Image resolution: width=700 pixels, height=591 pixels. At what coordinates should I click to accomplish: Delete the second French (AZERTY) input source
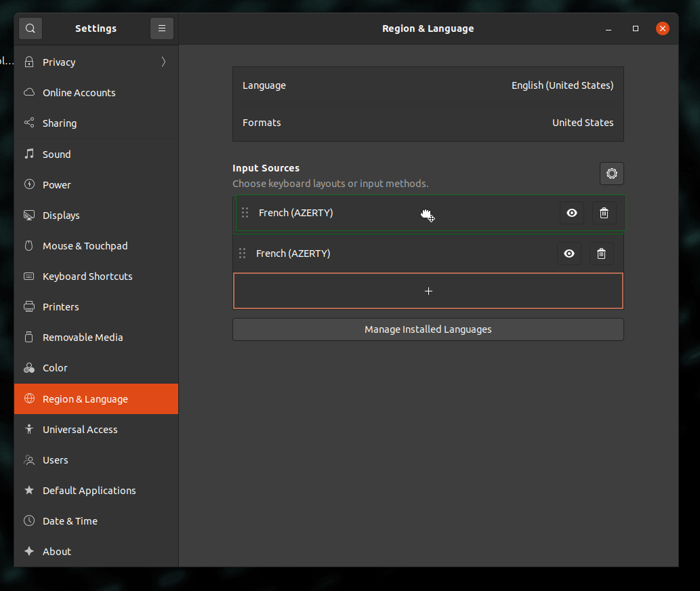pos(601,253)
